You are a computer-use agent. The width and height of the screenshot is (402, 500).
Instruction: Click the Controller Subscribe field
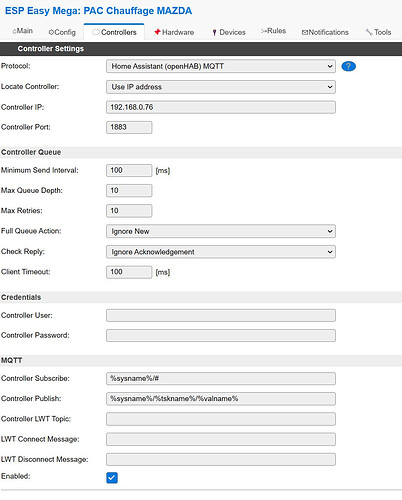tap(221, 379)
